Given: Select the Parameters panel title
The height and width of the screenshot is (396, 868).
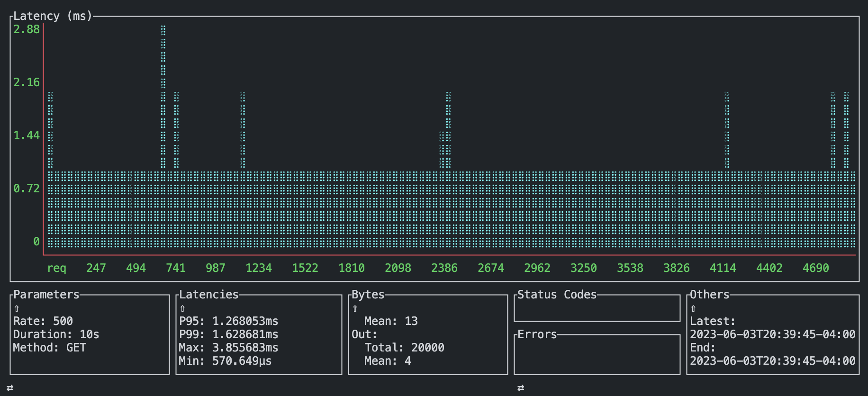Looking at the screenshot, I should (46, 295).
